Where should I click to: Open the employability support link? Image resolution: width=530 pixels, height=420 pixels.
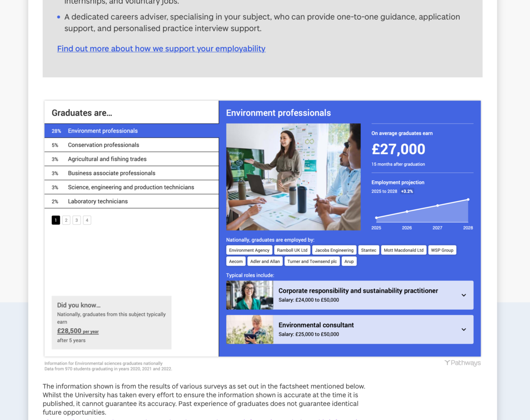161,49
